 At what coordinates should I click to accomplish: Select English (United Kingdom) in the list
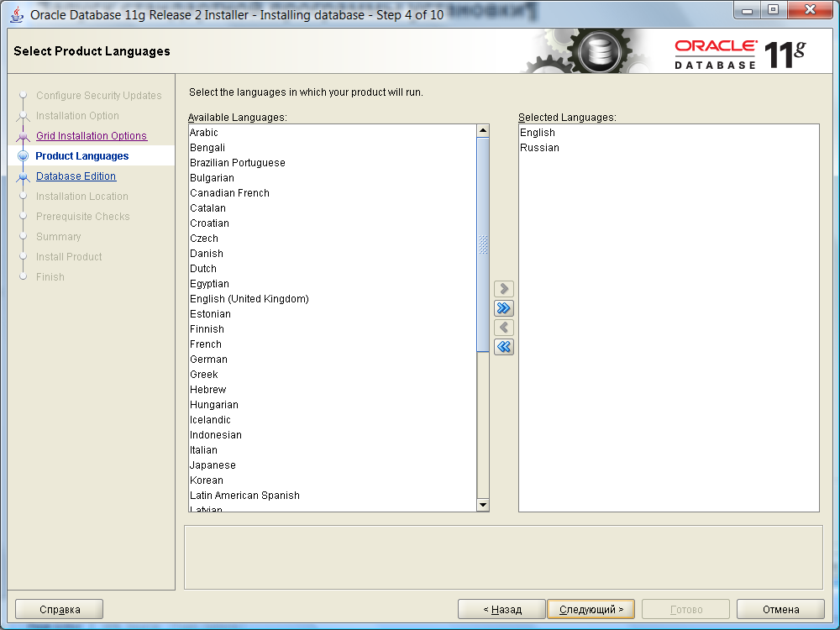pos(332,299)
